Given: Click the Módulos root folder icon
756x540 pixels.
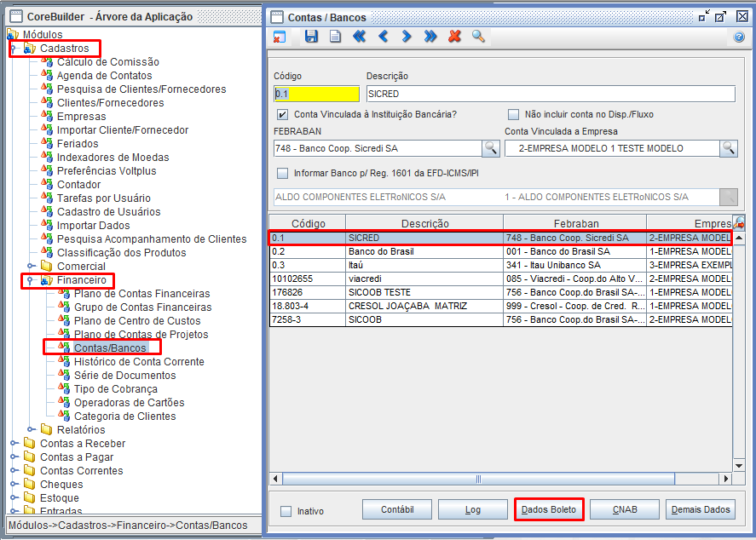Looking at the screenshot, I should point(13,34).
